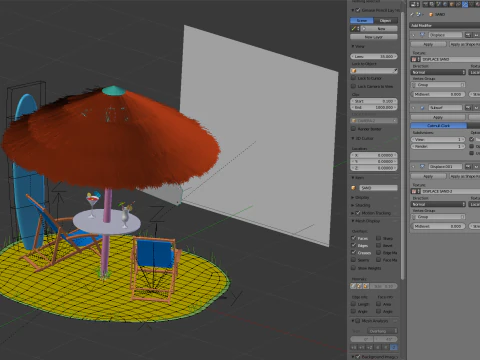Open the Add Modifier dropdown
Image resolution: width=480 pixels, height=360 pixels.
tap(445, 25)
